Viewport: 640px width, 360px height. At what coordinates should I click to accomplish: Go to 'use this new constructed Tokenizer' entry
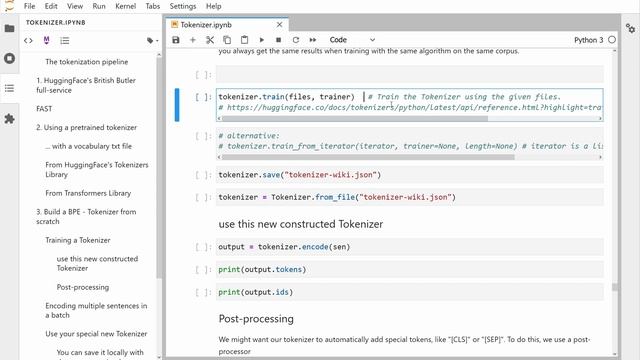(97, 264)
